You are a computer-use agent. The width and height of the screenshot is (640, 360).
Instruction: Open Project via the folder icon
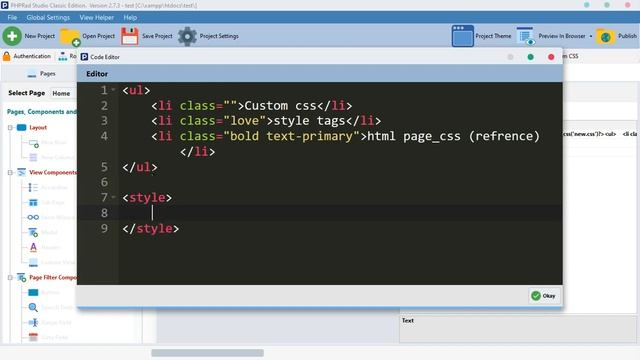click(x=70, y=37)
